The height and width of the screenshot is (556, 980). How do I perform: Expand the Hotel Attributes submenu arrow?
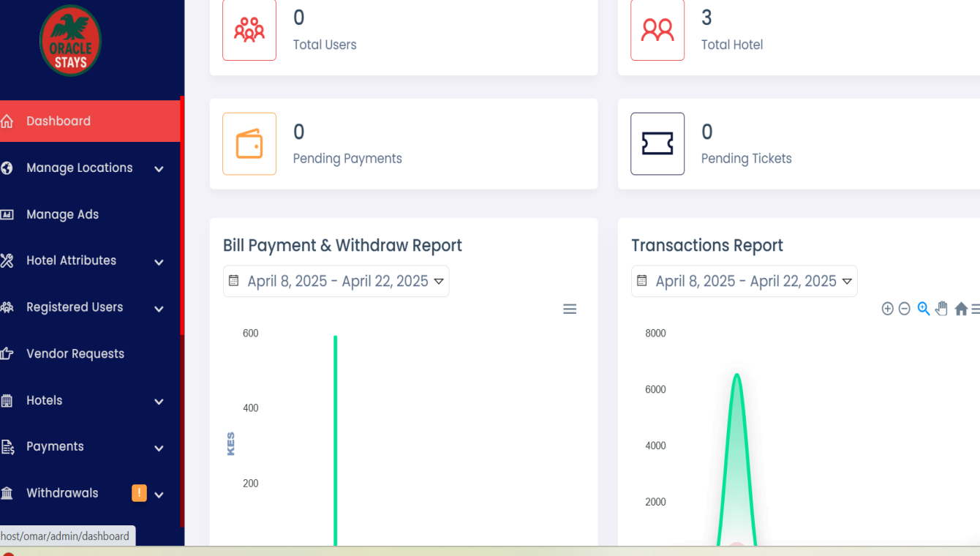point(159,262)
